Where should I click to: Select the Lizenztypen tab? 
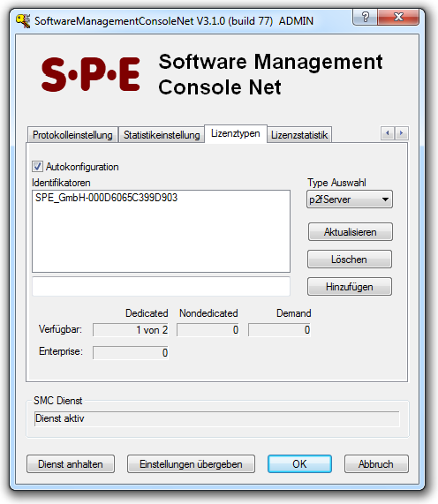(x=236, y=133)
